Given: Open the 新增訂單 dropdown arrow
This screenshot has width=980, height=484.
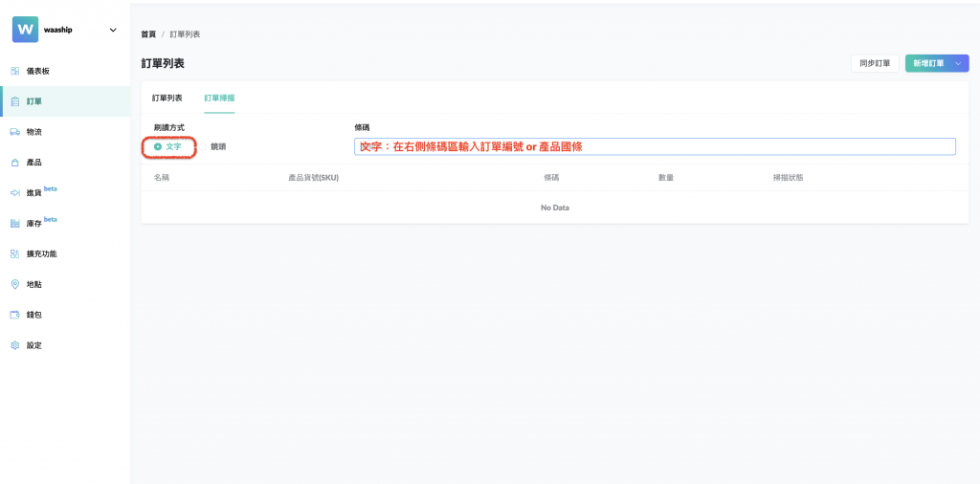Looking at the screenshot, I should click(x=958, y=63).
